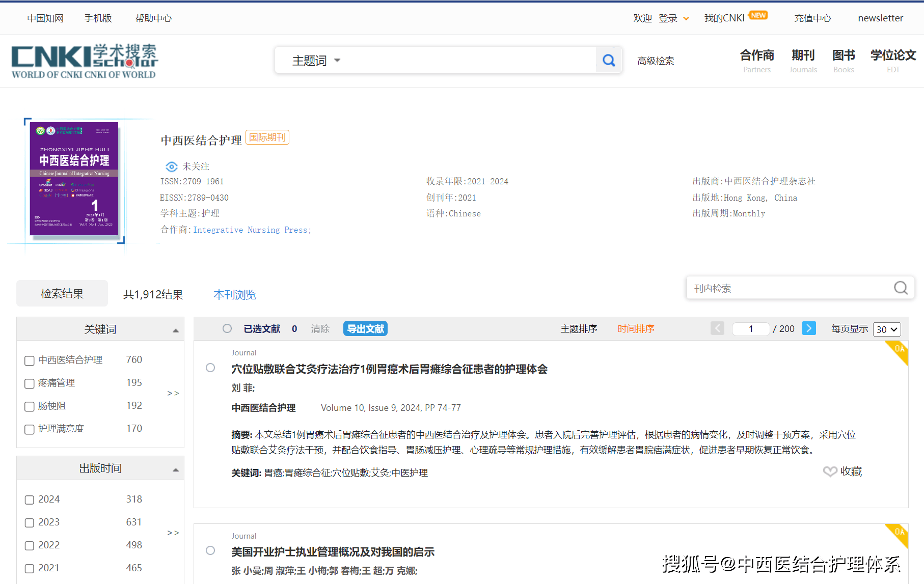This screenshot has width=924, height=584.
Task: Open the article 穴位贴敷联合艾灸疗法治疗1例胃癌术后胃瘫综合征
Action: [389, 369]
